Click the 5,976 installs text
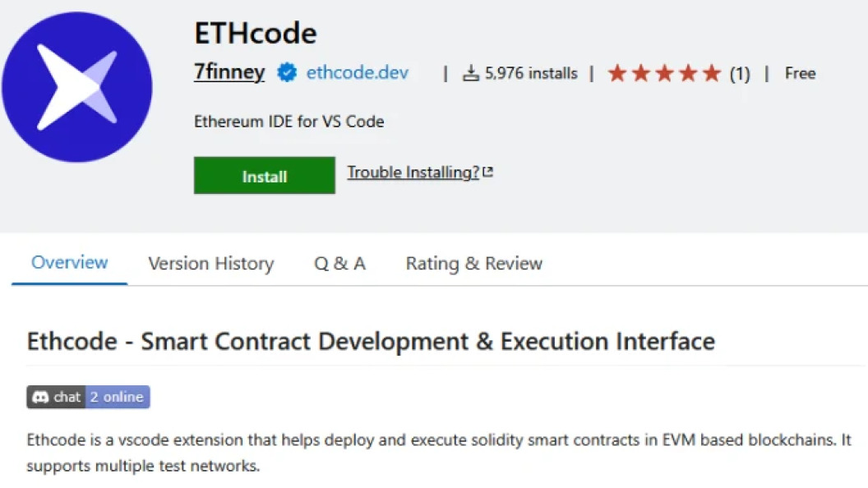 [x=531, y=73]
